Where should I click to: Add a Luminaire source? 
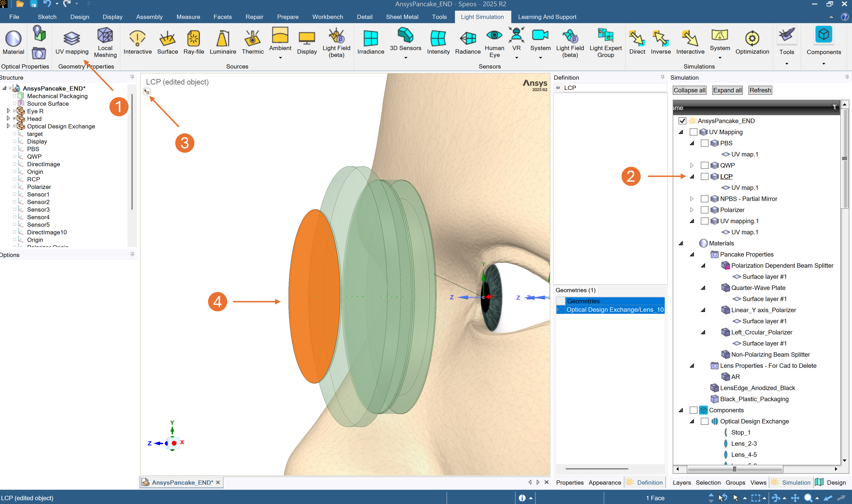pos(223,42)
